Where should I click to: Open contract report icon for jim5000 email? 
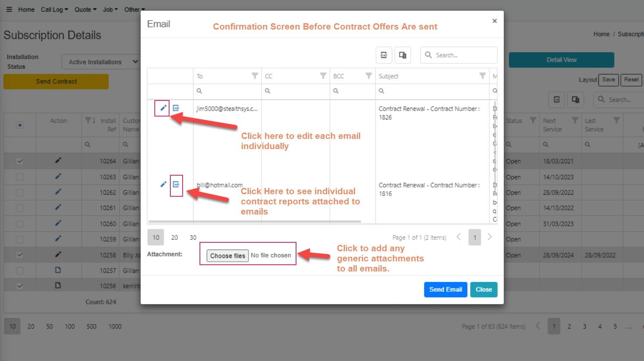click(176, 108)
